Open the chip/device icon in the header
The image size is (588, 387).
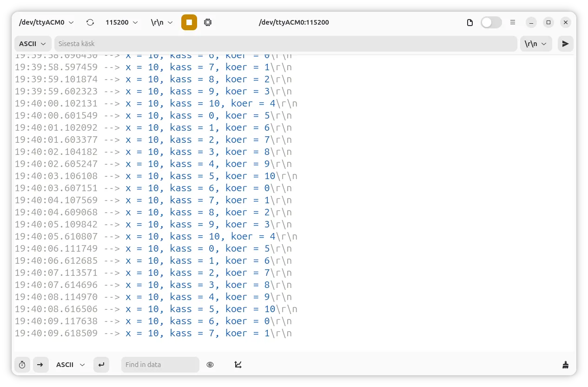tap(208, 22)
